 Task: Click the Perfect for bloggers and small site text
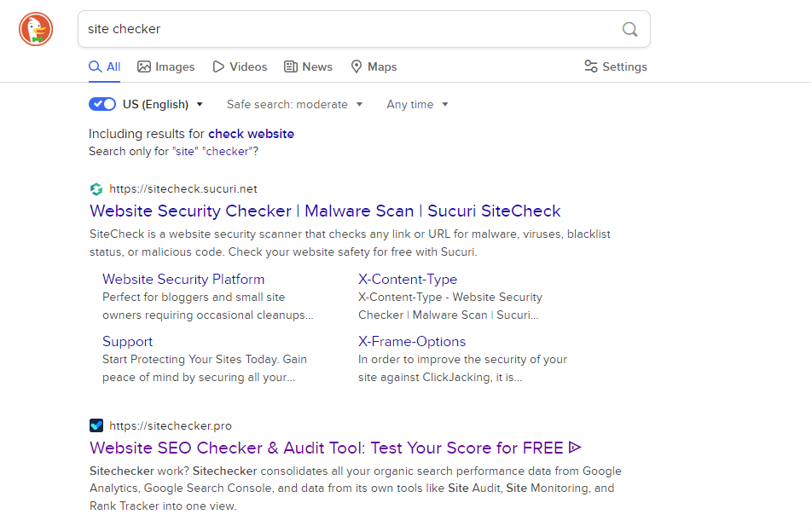pyautogui.click(x=207, y=306)
